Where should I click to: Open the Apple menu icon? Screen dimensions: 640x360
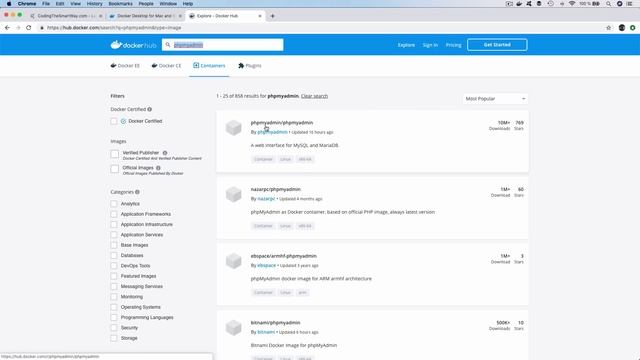9,4
